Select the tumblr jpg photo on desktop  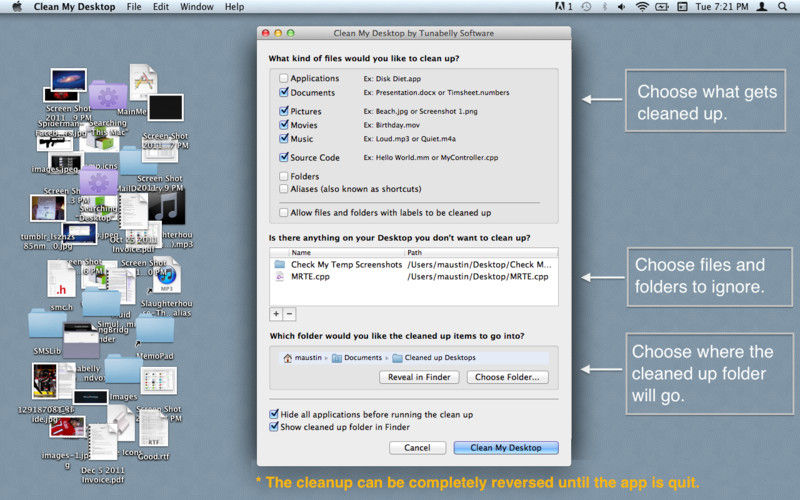tap(47, 209)
